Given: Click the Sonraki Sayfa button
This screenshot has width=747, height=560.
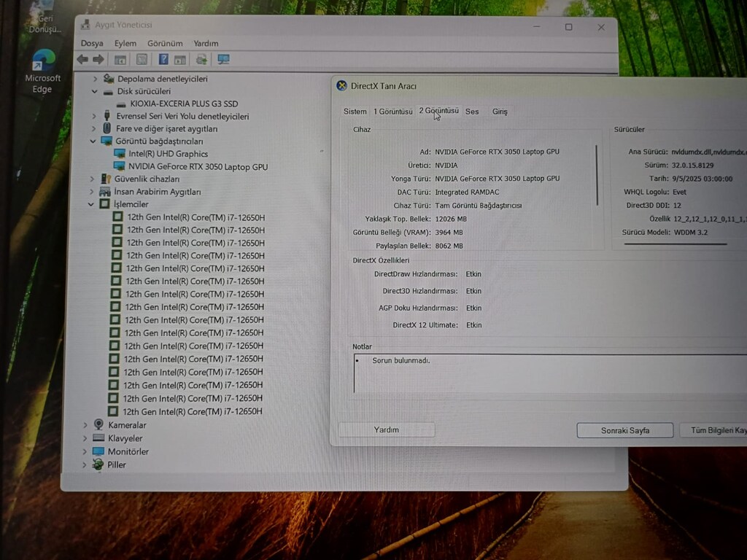Looking at the screenshot, I should pos(625,430).
